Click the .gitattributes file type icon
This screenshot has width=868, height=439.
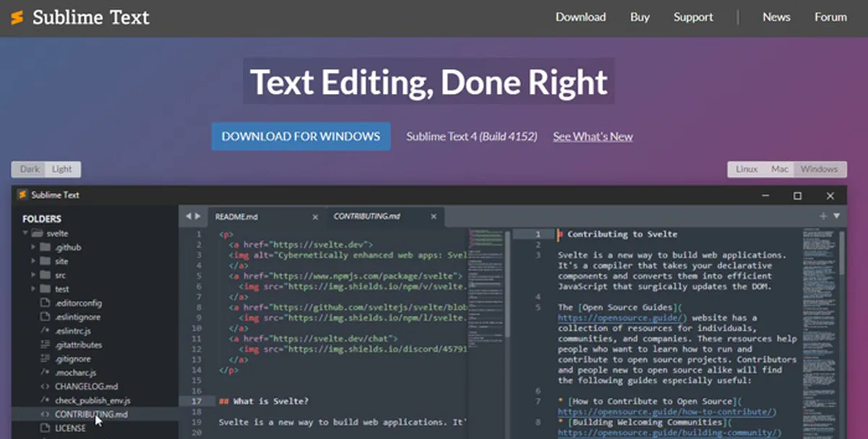46,345
